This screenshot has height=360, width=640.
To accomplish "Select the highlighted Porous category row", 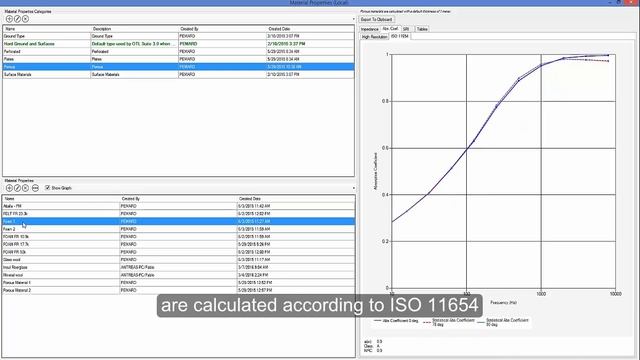I will (178, 67).
